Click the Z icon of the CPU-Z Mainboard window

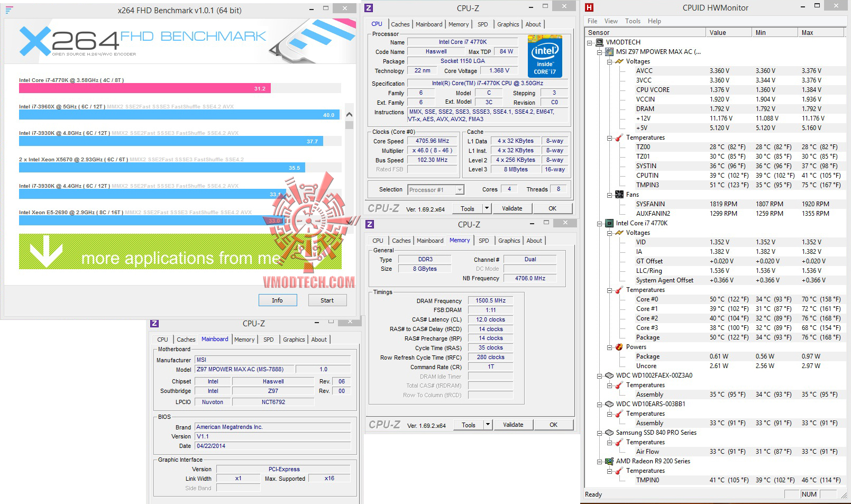click(x=154, y=323)
